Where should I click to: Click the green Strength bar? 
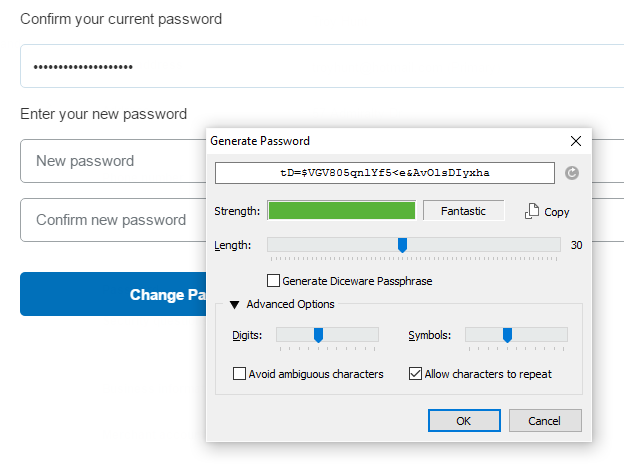pos(341,211)
